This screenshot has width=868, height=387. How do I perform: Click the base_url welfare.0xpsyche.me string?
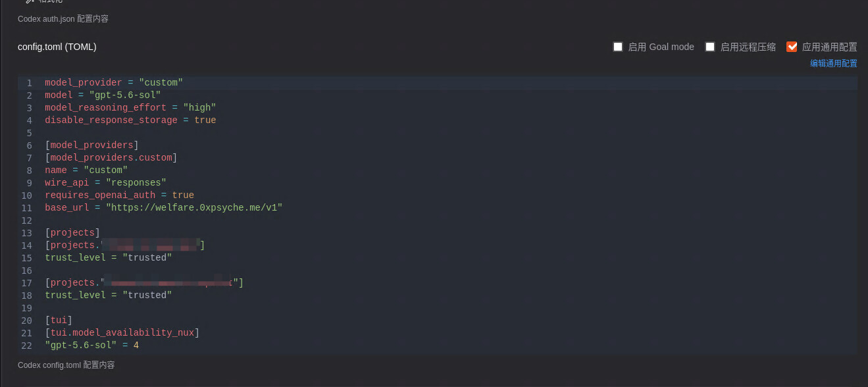tap(194, 208)
